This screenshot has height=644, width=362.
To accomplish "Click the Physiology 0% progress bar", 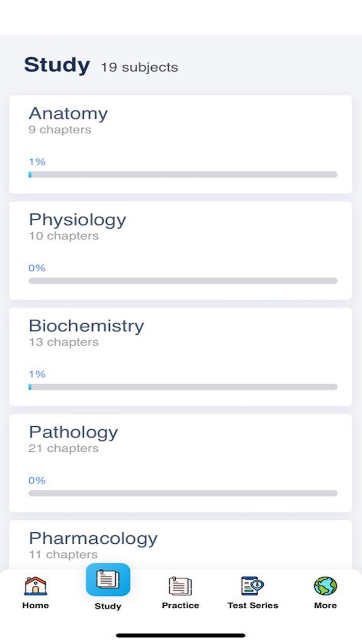I will pyautogui.click(x=183, y=281).
